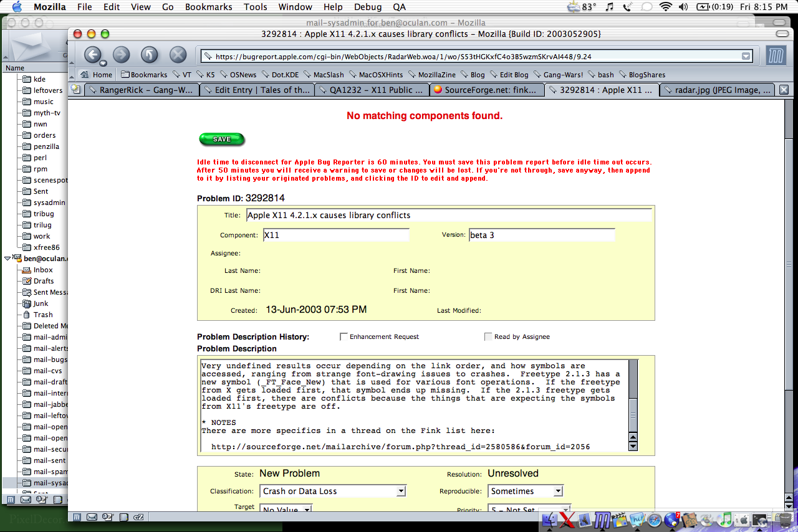The width and height of the screenshot is (798, 532).
Task: Expand the URL bar history dropdown
Action: point(746,56)
